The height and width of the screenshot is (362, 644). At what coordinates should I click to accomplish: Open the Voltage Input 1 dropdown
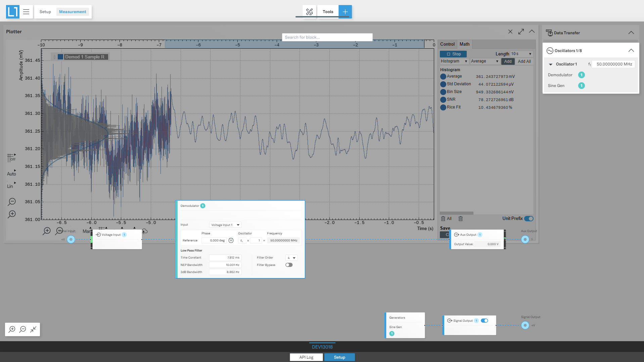[x=225, y=225]
